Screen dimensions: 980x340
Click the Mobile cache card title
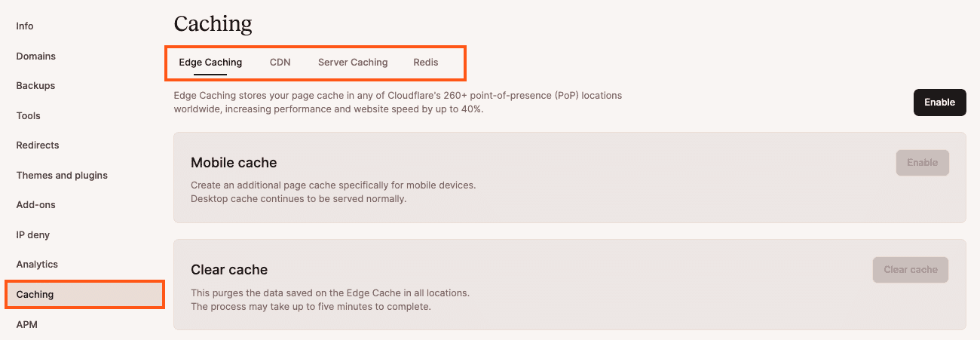234,163
